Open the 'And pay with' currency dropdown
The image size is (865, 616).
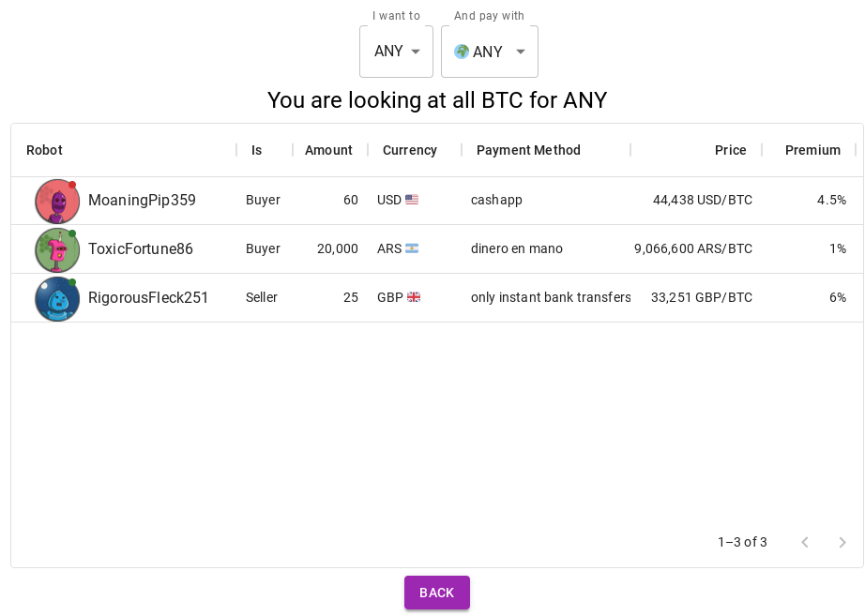[x=490, y=52]
